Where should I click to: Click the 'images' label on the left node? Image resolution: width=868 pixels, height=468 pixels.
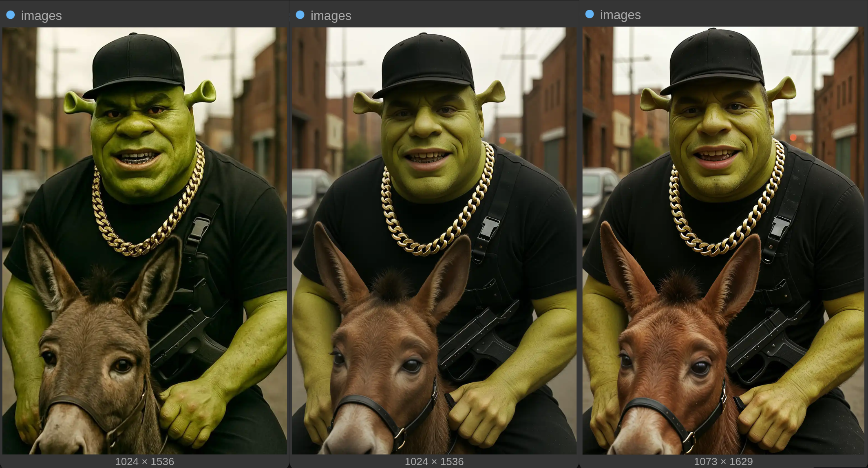click(41, 15)
